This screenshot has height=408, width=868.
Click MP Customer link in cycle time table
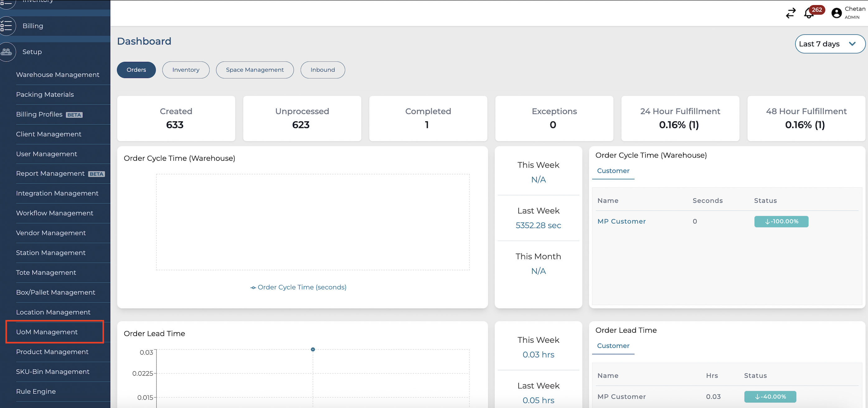(621, 221)
